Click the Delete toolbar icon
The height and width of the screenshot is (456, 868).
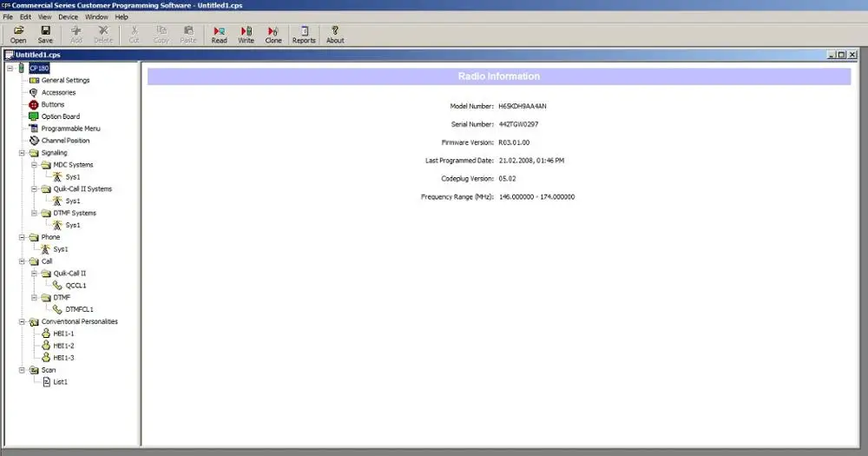(x=103, y=30)
